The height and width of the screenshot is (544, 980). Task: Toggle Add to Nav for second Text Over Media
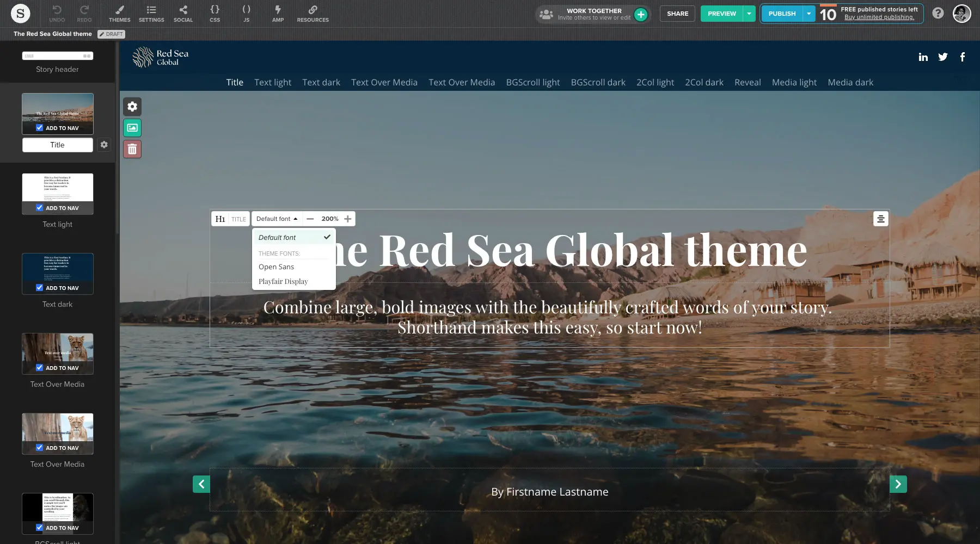click(x=39, y=448)
